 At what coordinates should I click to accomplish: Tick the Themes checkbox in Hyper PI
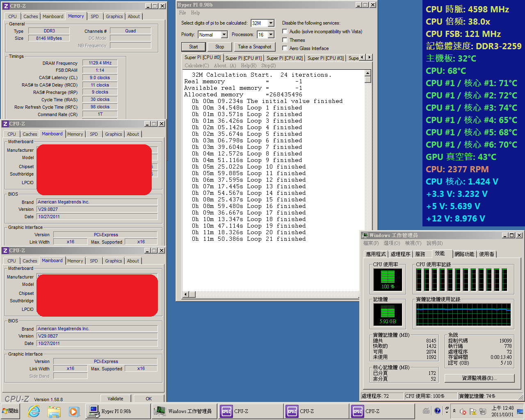[x=285, y=40]
